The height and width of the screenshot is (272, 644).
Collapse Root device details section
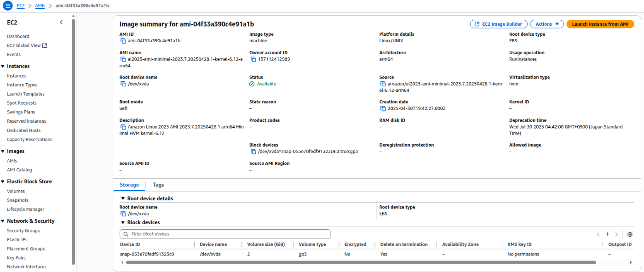click(x=123, y=198)
